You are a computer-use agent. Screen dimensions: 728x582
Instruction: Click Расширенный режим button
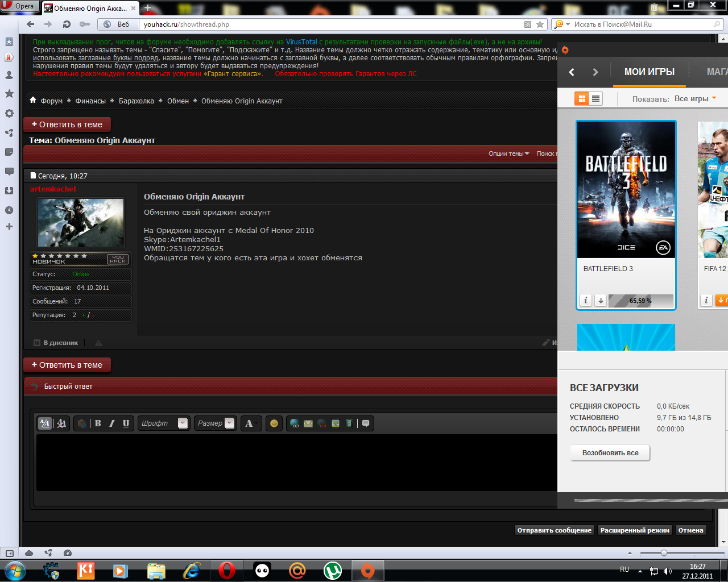[635, 530]
